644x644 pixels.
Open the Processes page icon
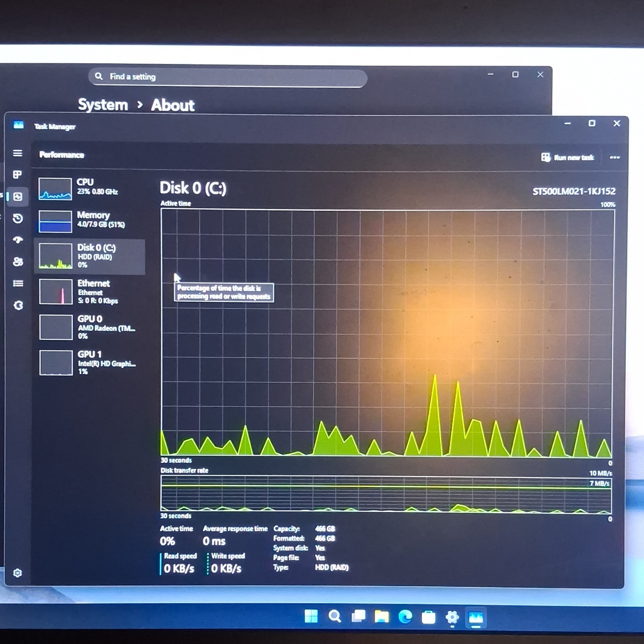pos(17,174)
